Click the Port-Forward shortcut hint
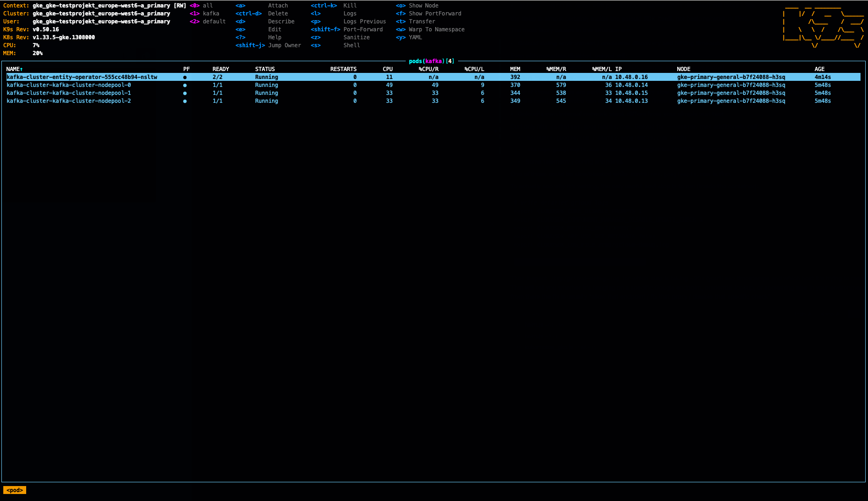Viewport: 868px width, 501px height. [363, 29]
